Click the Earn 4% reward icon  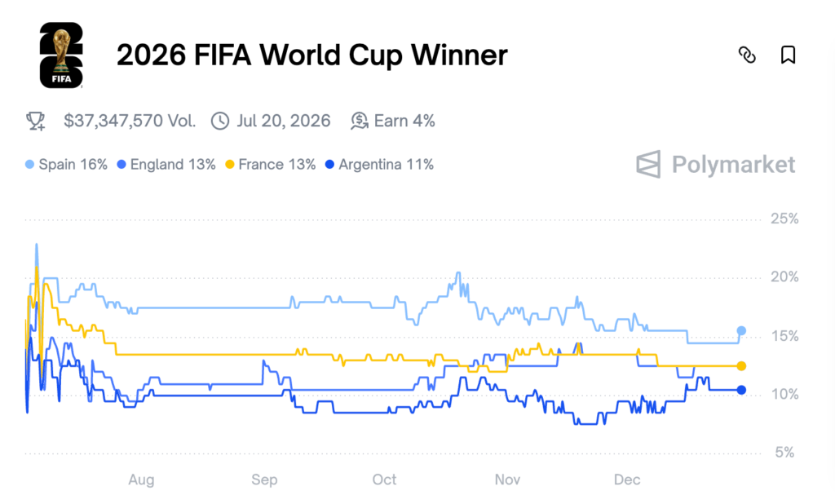(x=359, y=122)
